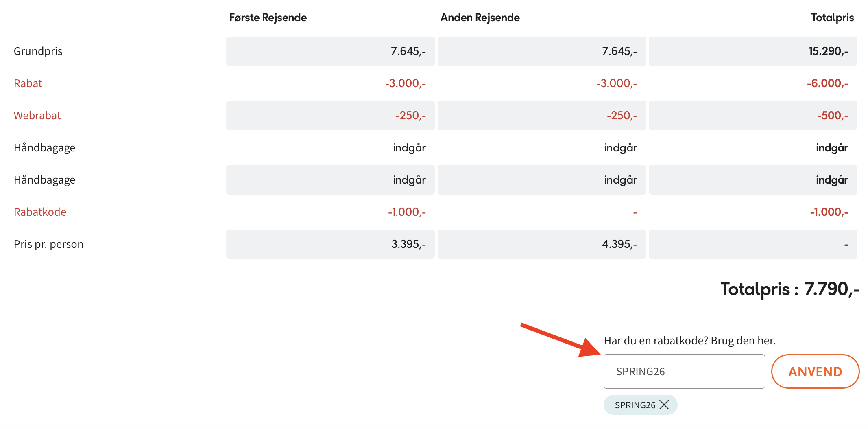868x429 pixels.
Task: Remove the SPRING26 code with the X icon
Action: point(664,405)
